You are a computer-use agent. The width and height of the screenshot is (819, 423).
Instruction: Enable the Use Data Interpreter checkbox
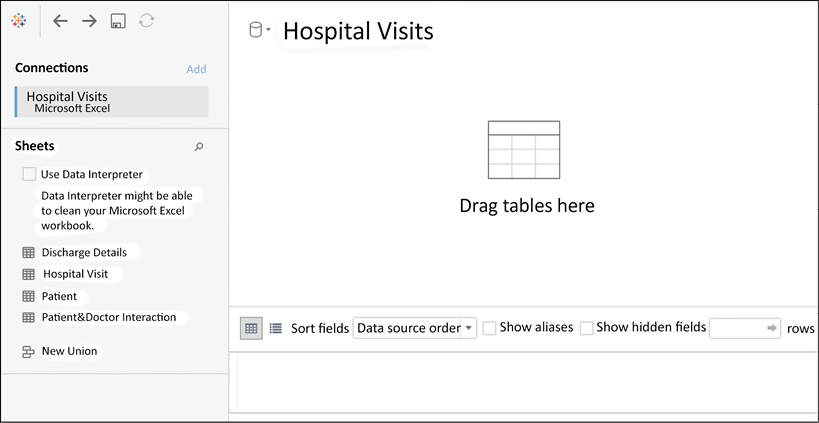point(29,174)
